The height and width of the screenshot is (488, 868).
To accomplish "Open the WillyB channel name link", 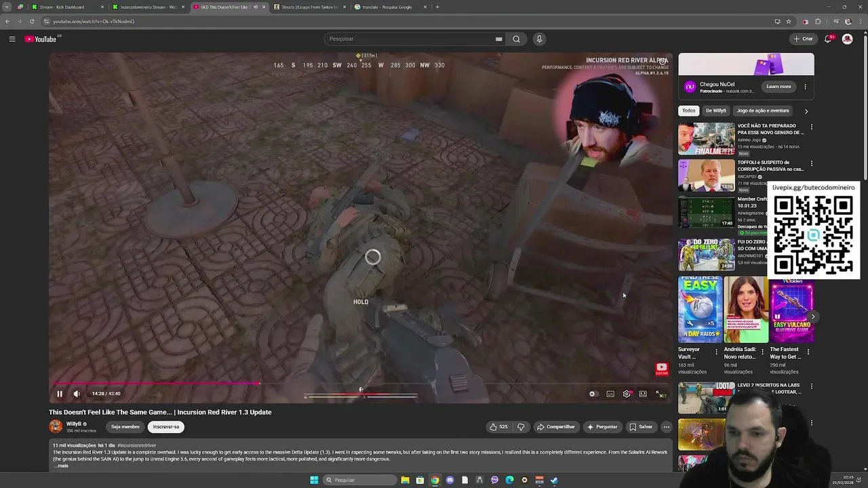I will pos(74,424).
